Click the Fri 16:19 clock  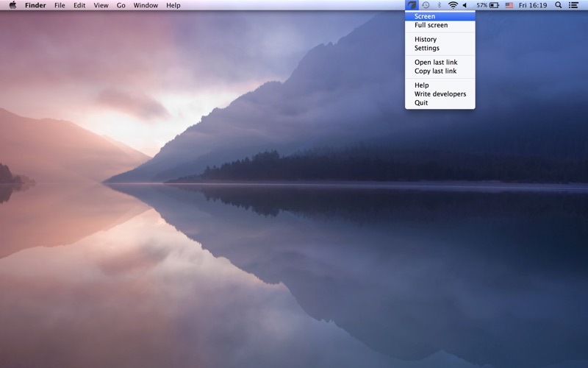532,5
